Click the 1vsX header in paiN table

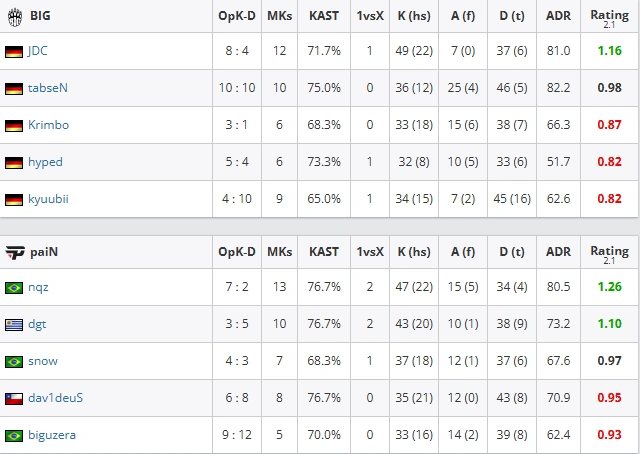(x=370, y=252)
